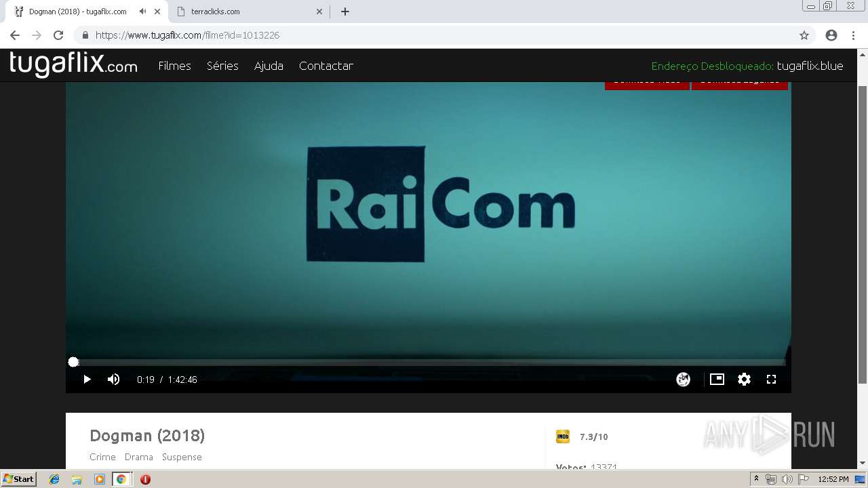Click the IMDb rating badge
Image resolution: width=868 pixels, height=488 pixels.
pos(563,436)
